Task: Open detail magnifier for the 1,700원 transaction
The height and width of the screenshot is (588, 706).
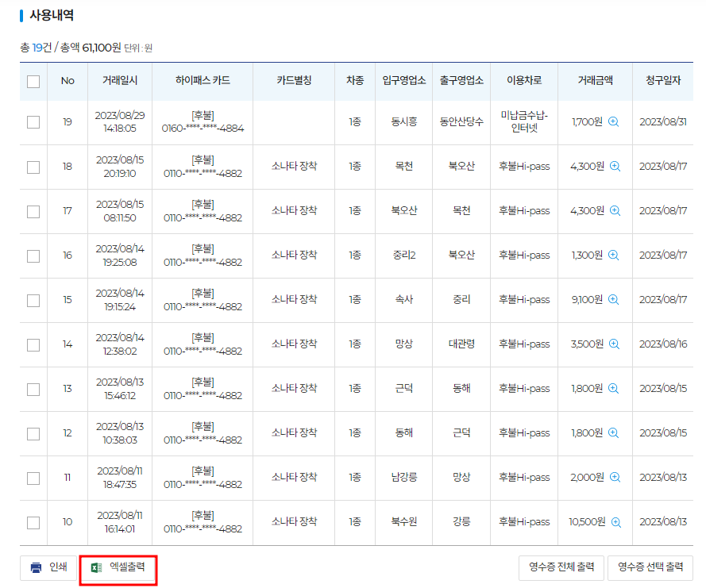Action: click(x=613, y=121)
